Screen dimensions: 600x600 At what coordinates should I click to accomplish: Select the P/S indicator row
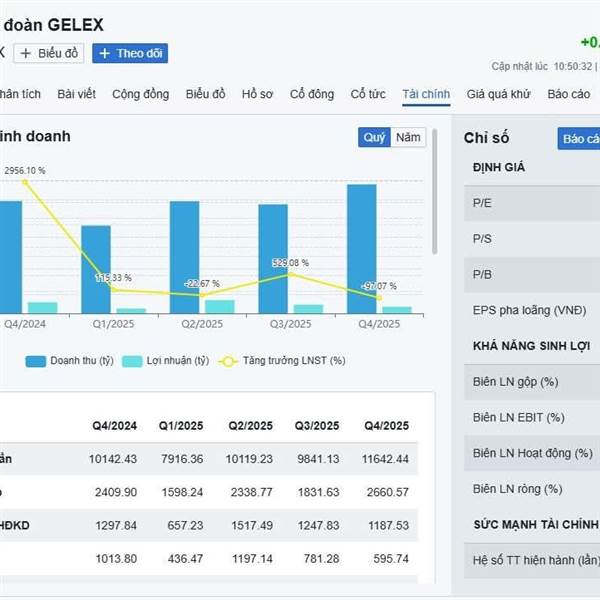pyautogui.click(x=532, y=239)
